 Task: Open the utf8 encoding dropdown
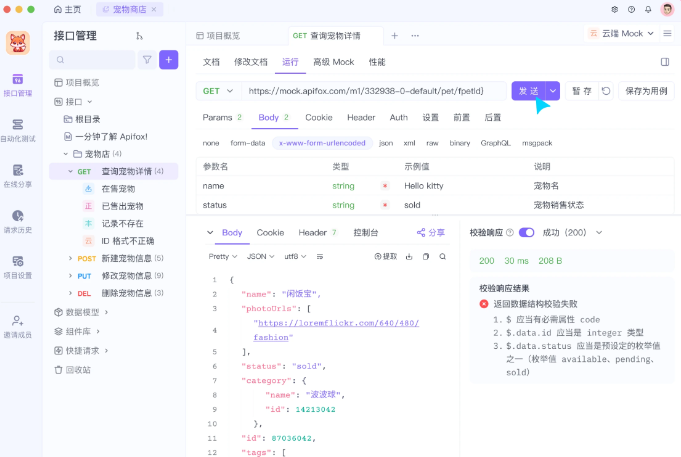pyautogui.click(x=295, y=257)
